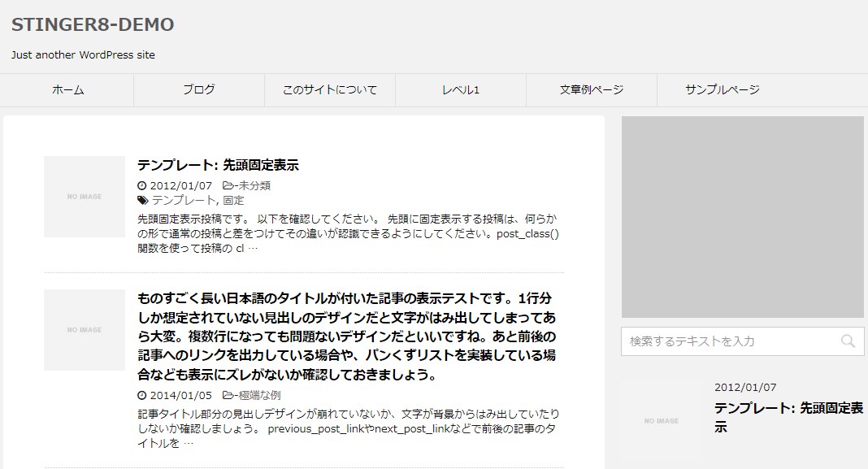The image size is (868, 469).
Task: Open the ブログ menu item
Action: pos(197,89)
